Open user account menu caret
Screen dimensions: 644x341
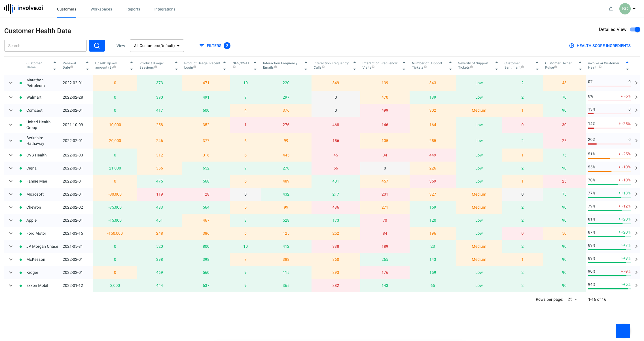(634, 9)
